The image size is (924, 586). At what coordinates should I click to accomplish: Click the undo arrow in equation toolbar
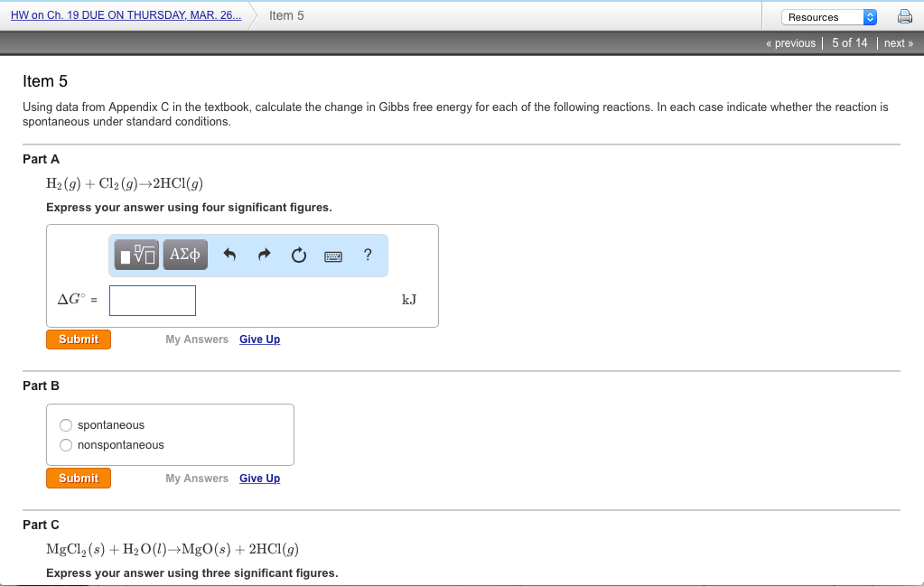[x=229, y=255]
